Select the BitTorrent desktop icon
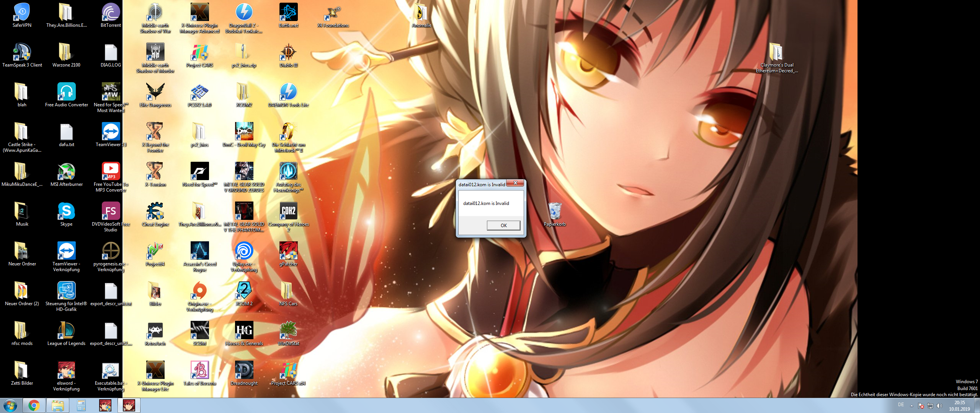This screenshot has width=980, height=413. pos(111,15)
